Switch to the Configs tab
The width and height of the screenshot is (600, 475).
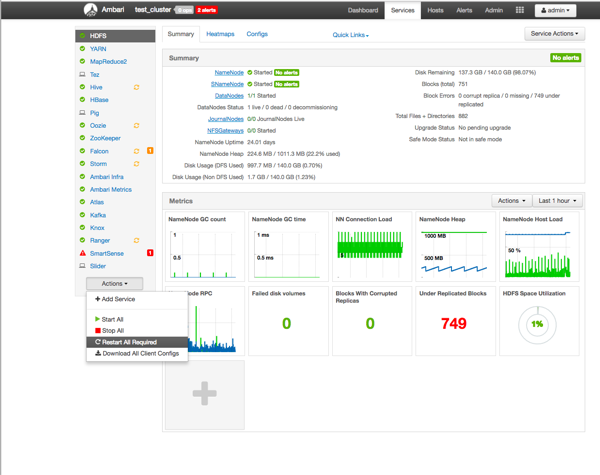(257, 34)
